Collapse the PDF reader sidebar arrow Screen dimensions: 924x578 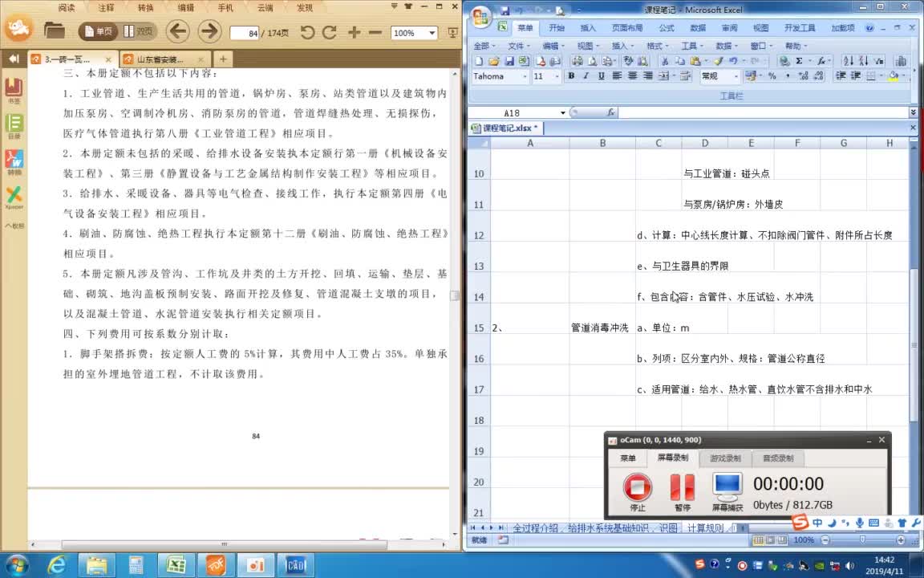click(x=14, y=59)
